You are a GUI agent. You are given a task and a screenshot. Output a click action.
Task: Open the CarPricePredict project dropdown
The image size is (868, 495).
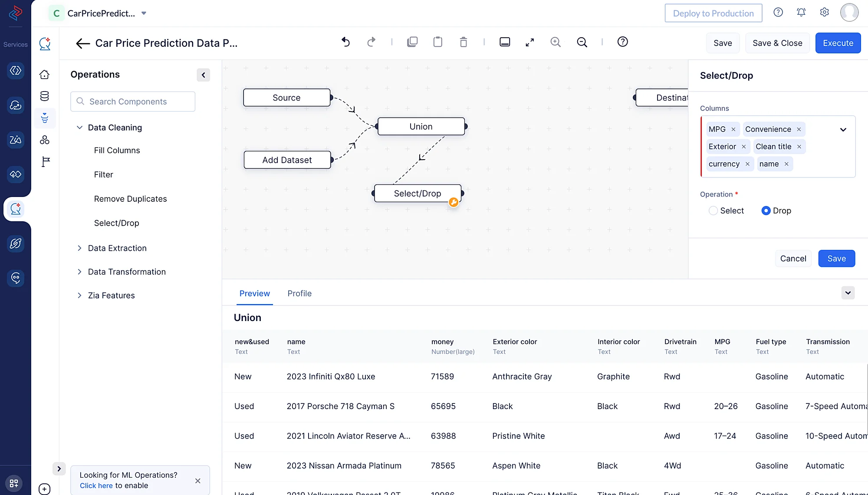(x=144, y=13)
